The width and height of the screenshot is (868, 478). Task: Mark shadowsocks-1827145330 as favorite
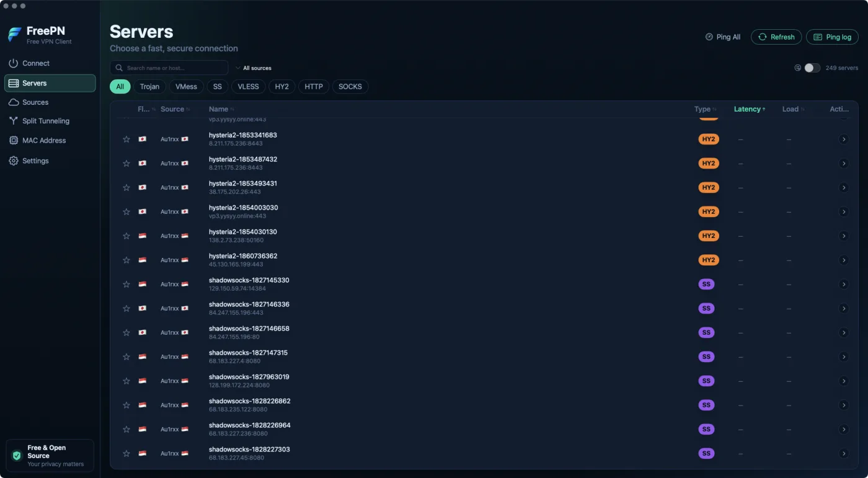(126, 285)
